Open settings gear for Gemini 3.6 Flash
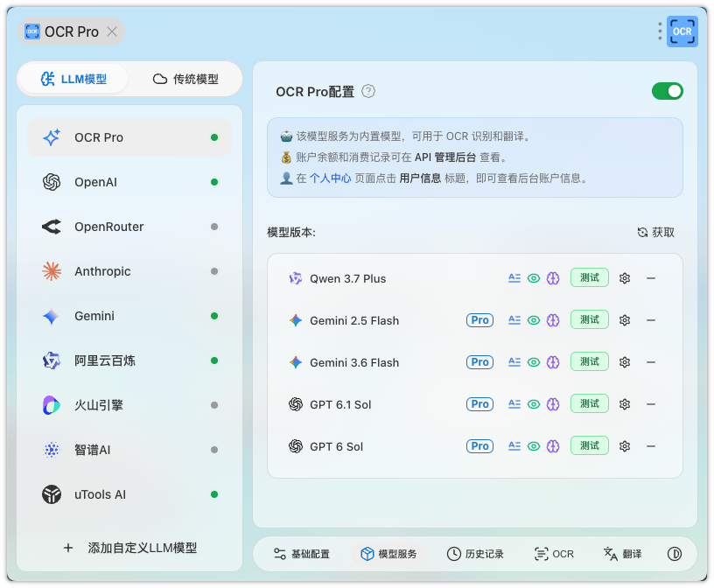The width and height of the screenshot is (714, 588). (624, 362)
